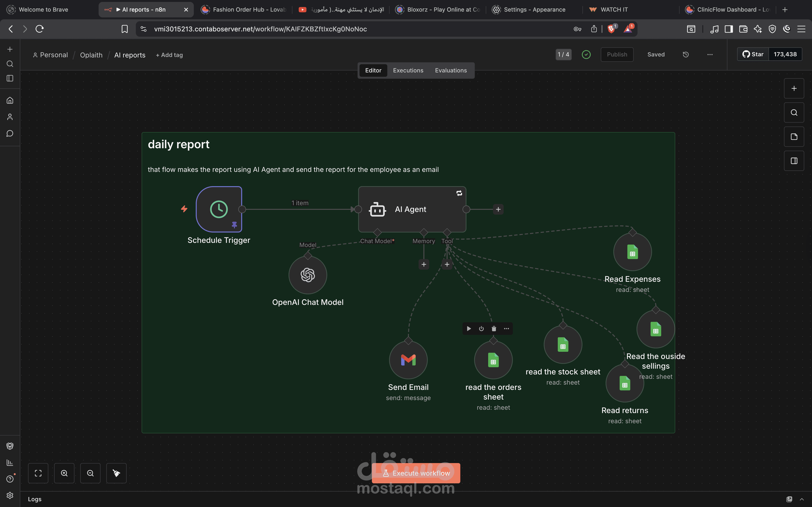Click the Execute workflow button
The width and height of the screenshot is (812, 507).
pos(416,473)
